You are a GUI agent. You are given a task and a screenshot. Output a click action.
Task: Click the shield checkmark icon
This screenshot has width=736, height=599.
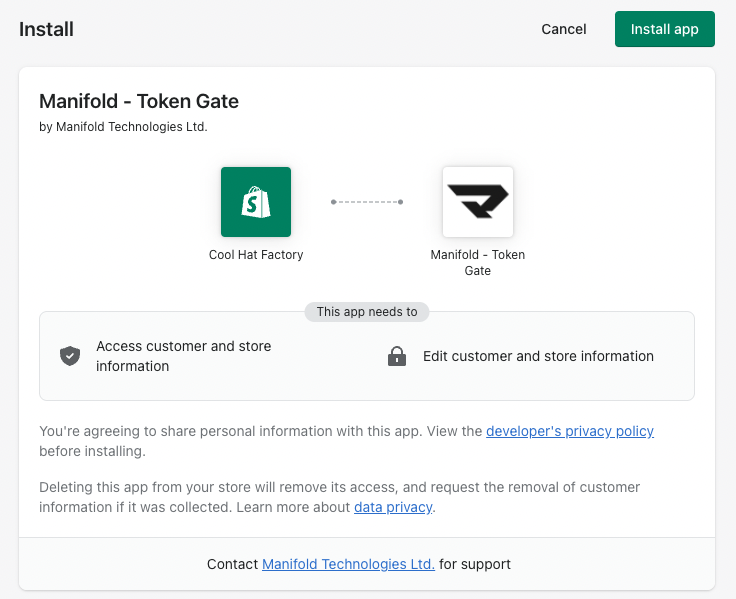70,356
